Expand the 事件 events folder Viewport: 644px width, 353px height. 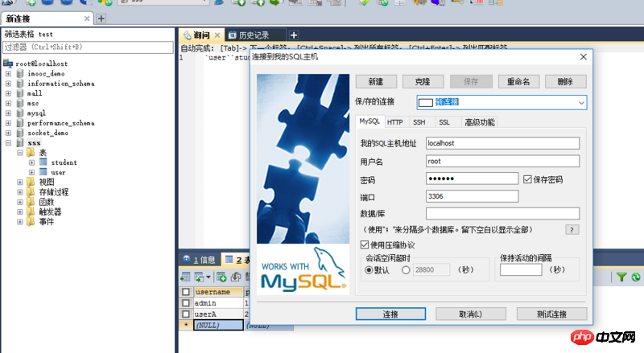tap(19, 222)
